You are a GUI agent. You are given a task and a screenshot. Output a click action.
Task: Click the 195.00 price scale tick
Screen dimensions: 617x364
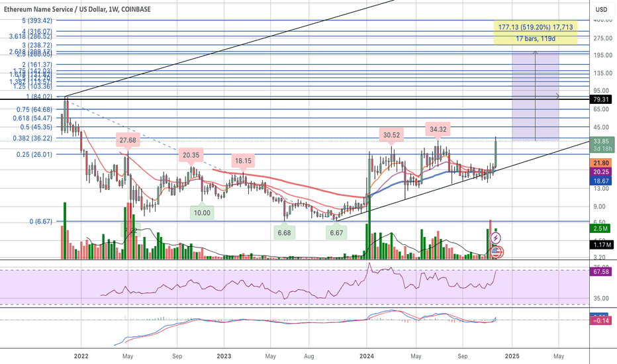pyautogui.click(x=603, y=55)
